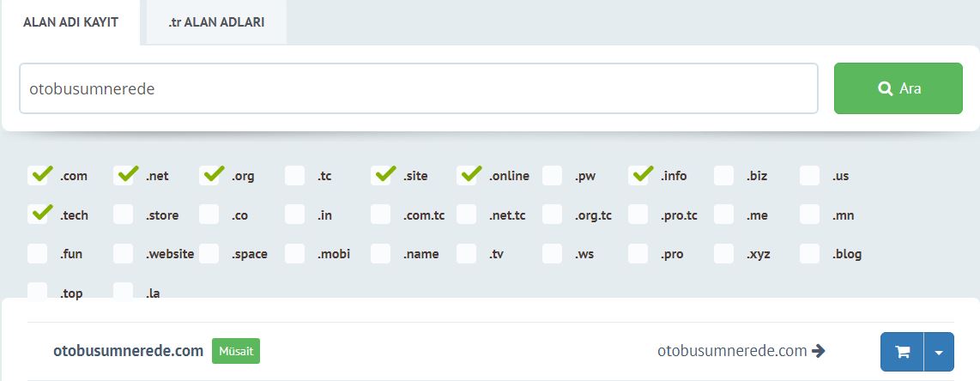Uncheck the .tech extension checkbox
The width and height of the screenshot is (980, 381).
(x=38, y=215)
